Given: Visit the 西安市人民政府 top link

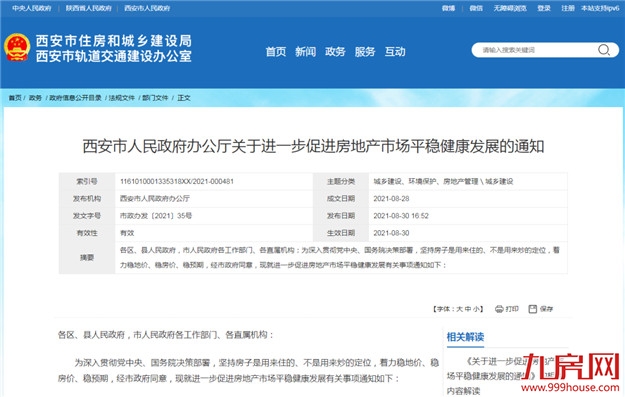Looking at the screenshot, I should coord(147,8).
